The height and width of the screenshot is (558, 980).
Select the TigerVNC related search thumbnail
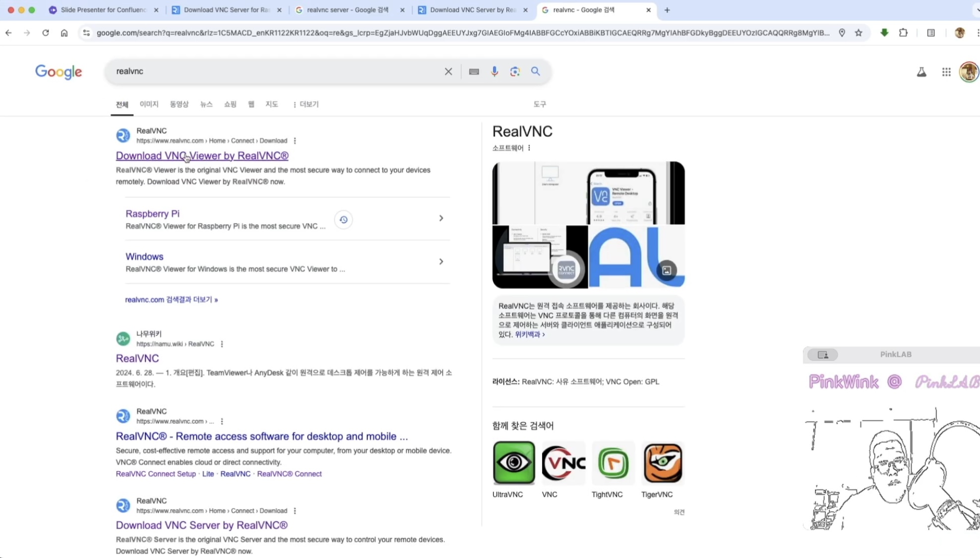[663, 463]
